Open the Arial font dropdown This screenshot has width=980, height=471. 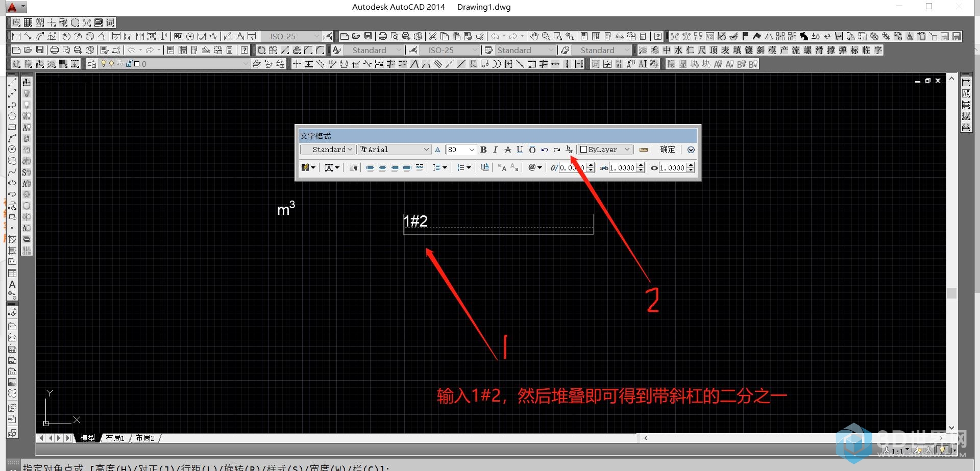click(x=394, y=150)
